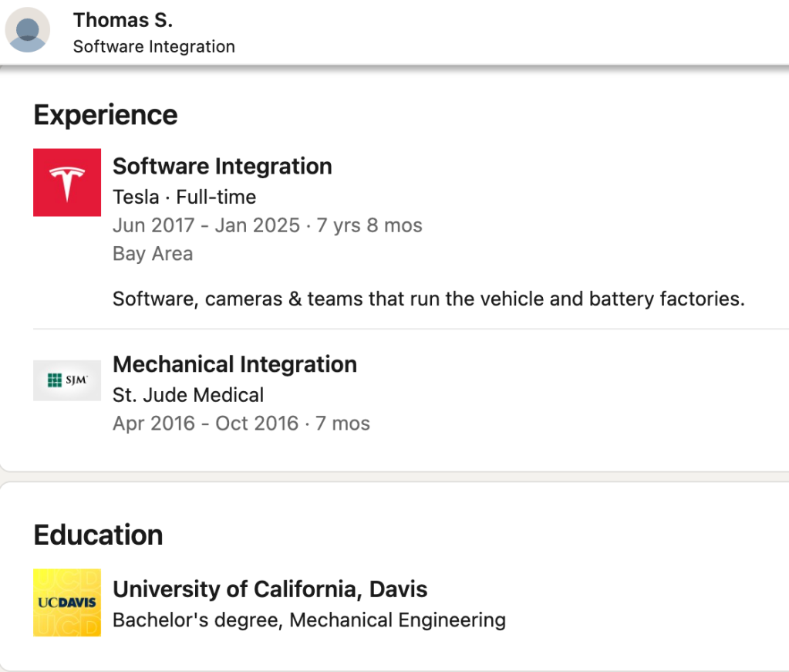789x672 pixels.
Task: Open the Mechanical Integration job title
Action: [234, 364]
